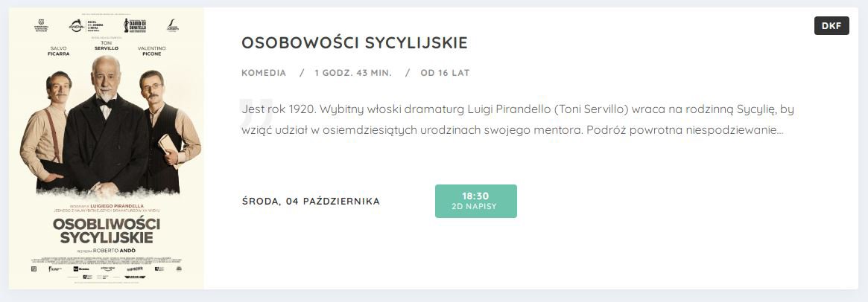
Task: Click the Nastri d'Argento logo at the poster's top right
Action: (173, 25)
